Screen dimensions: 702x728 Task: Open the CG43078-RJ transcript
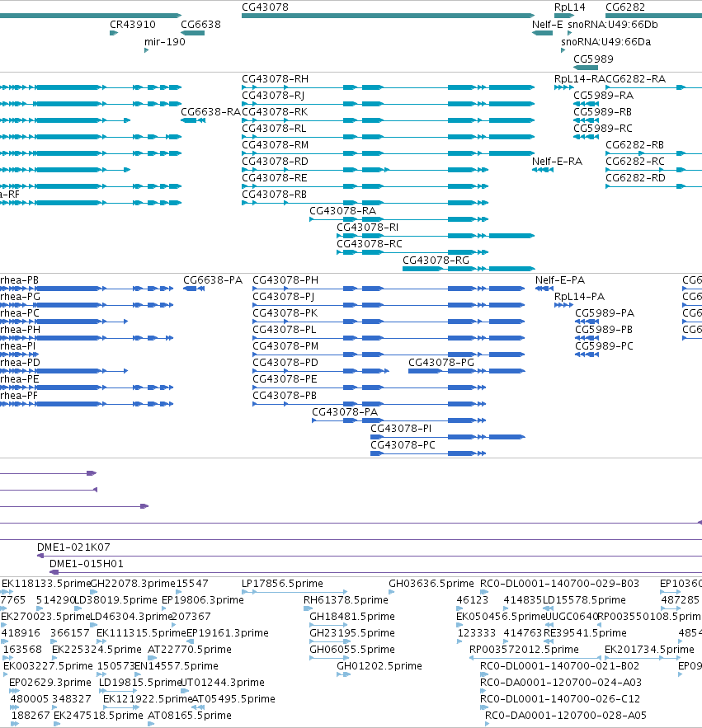(273, 95)
